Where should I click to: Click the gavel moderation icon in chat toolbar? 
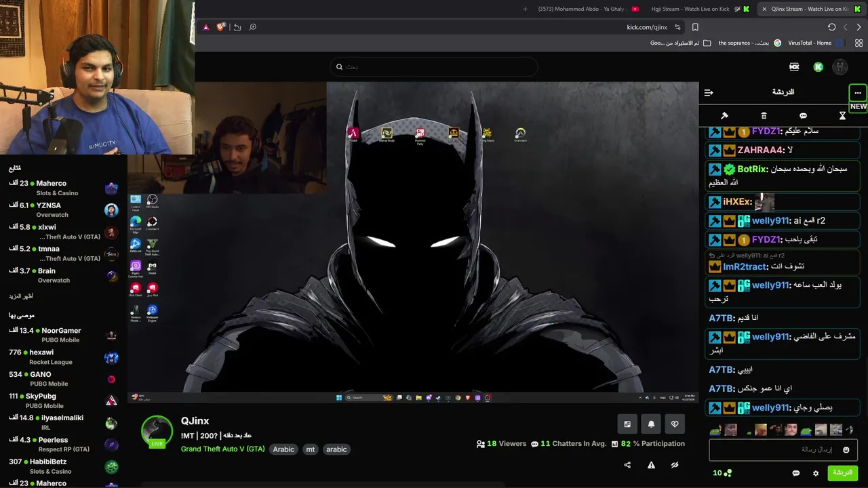(x=724, y=116)
